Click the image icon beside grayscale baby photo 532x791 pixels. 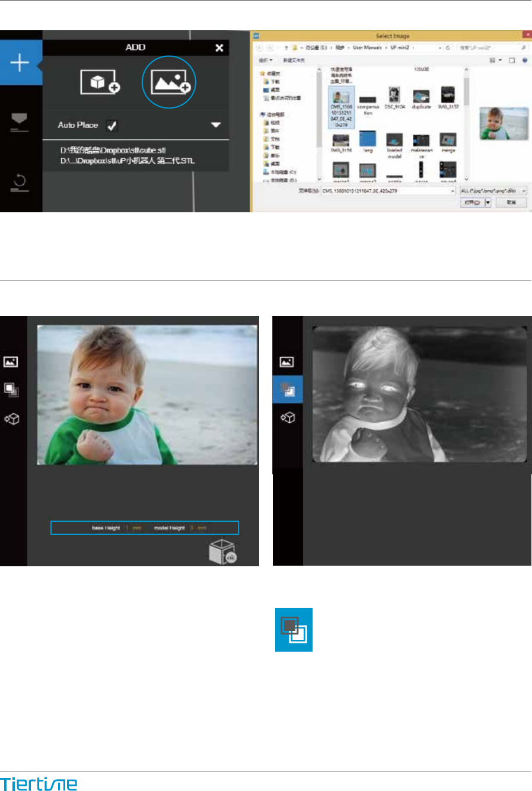[286, 362]
